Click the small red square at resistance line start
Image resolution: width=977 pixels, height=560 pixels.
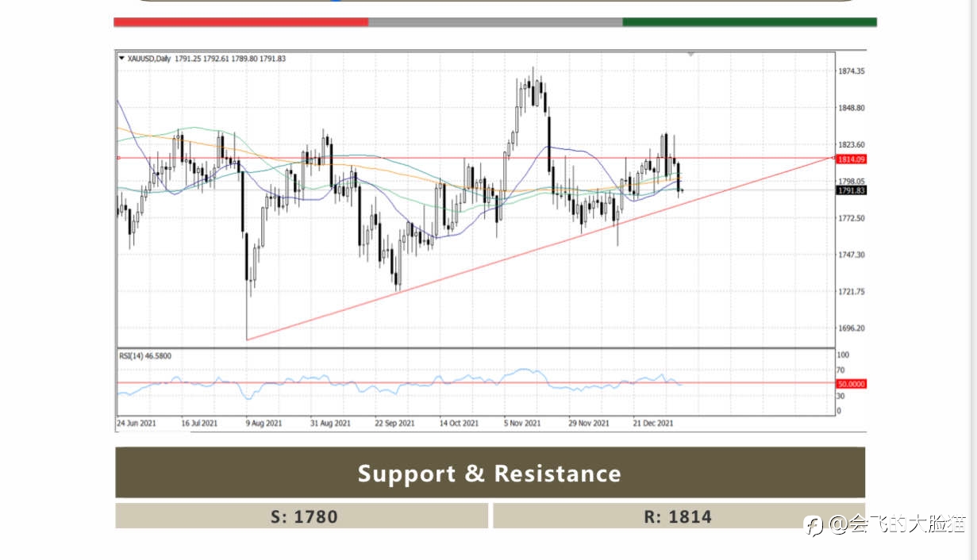[x=117, y=158]
